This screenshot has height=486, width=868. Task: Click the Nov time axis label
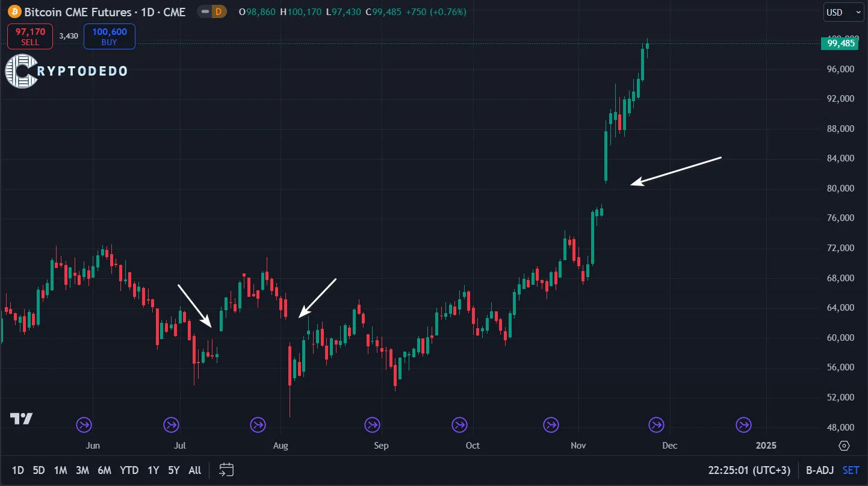[578, 446]
